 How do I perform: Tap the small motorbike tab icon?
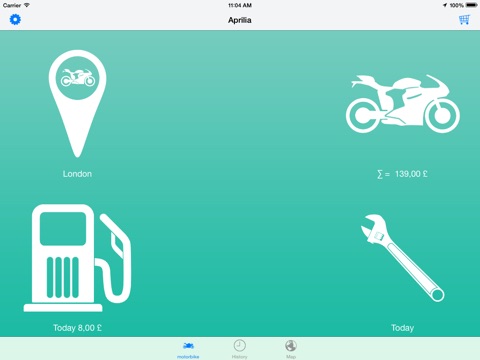[188, 346]
